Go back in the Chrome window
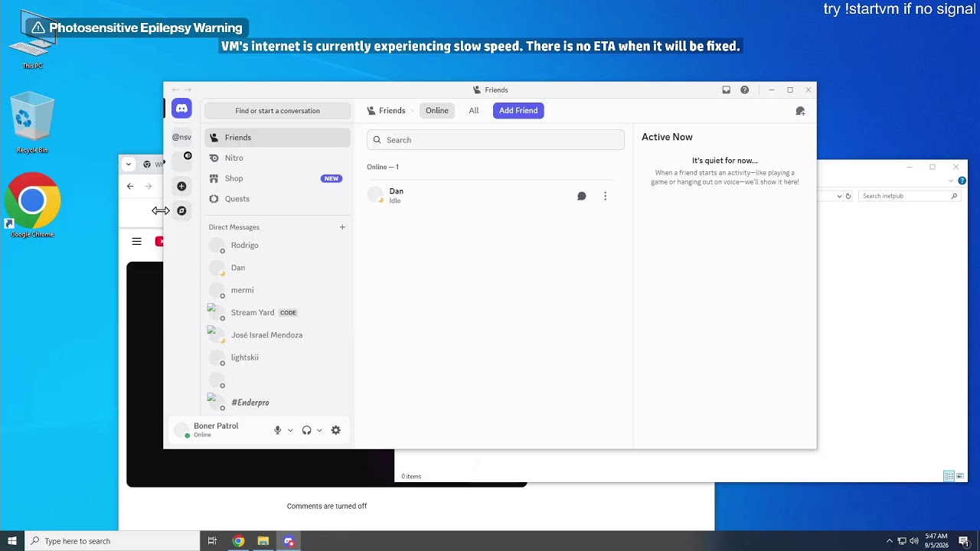This screenshot has width=980, height=551. click(x=130, y=186)
